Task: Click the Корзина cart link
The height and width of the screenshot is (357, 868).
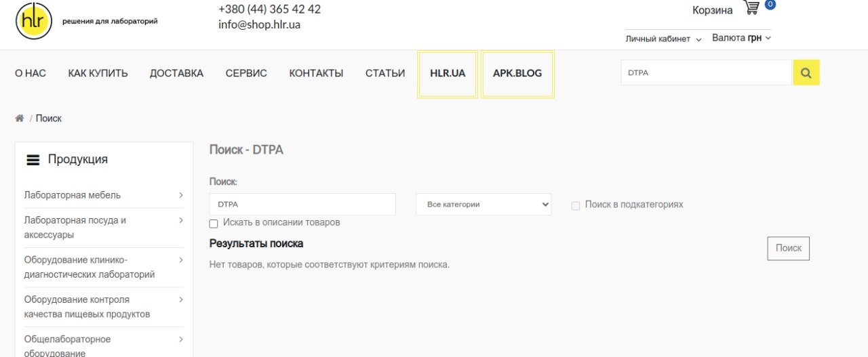Action: tap(713, 10)
